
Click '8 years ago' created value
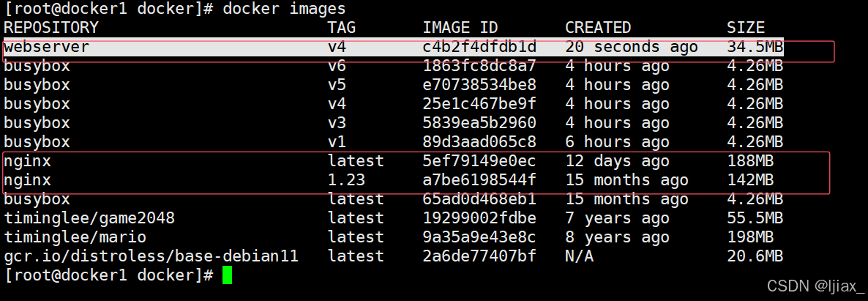[617, 237]
